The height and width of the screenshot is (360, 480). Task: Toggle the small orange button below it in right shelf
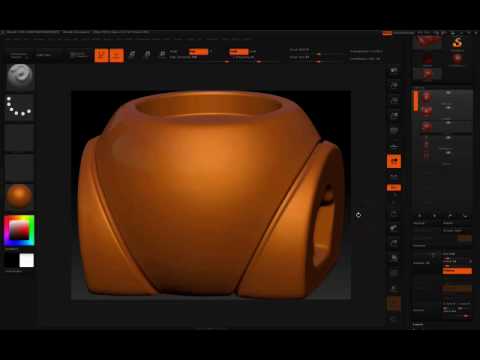click(x=394, y=188)
